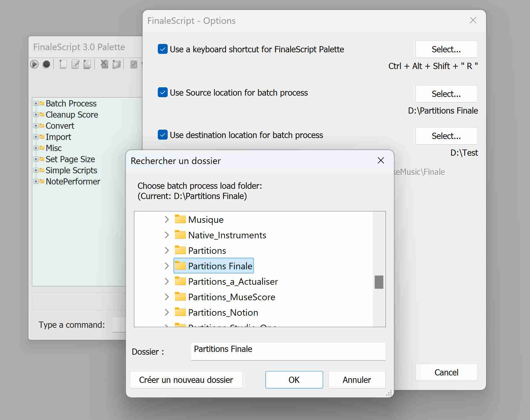Click the Dossier folder name text field
The width and height of the screenshot is (530, 420).
(x=288, y=351)
